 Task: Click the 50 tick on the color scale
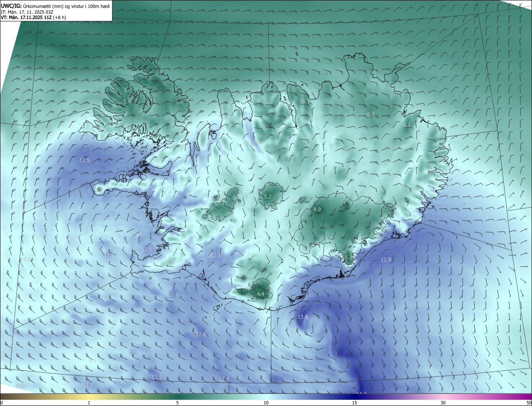529,403
